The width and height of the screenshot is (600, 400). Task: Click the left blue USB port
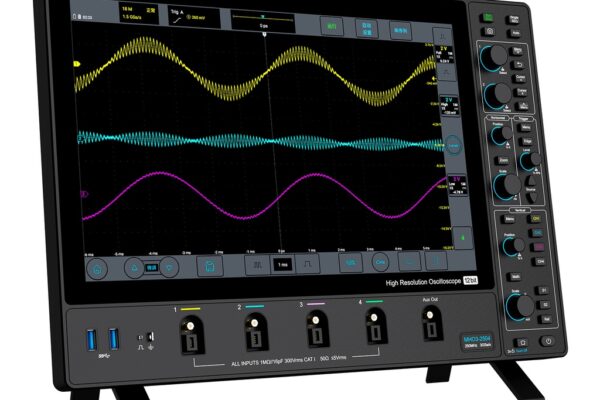(x=91, y=340)
